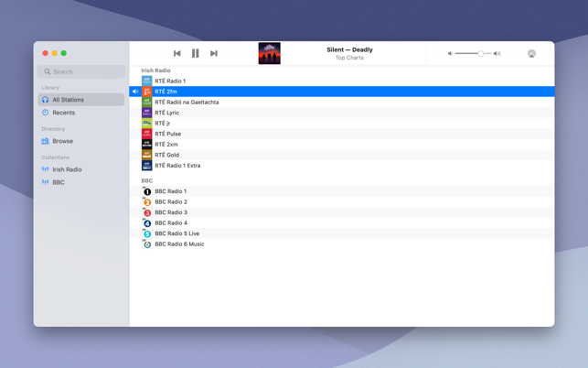
Task: Select the BBC Radio 4 station name
Action: (x=171, y=222)
